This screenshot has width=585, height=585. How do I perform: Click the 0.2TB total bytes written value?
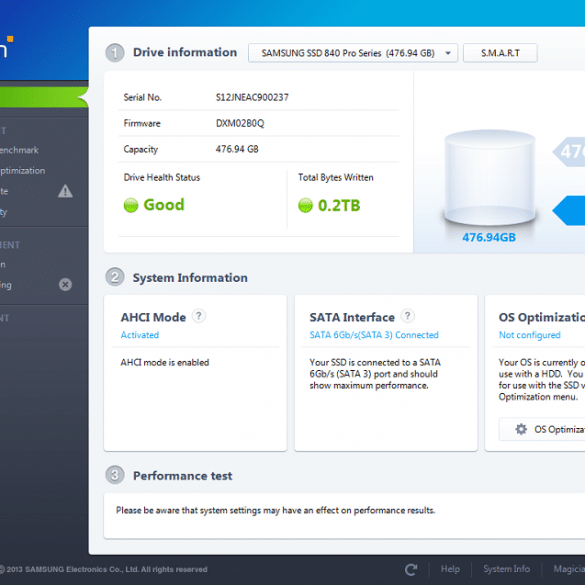[x=339, y=205]
